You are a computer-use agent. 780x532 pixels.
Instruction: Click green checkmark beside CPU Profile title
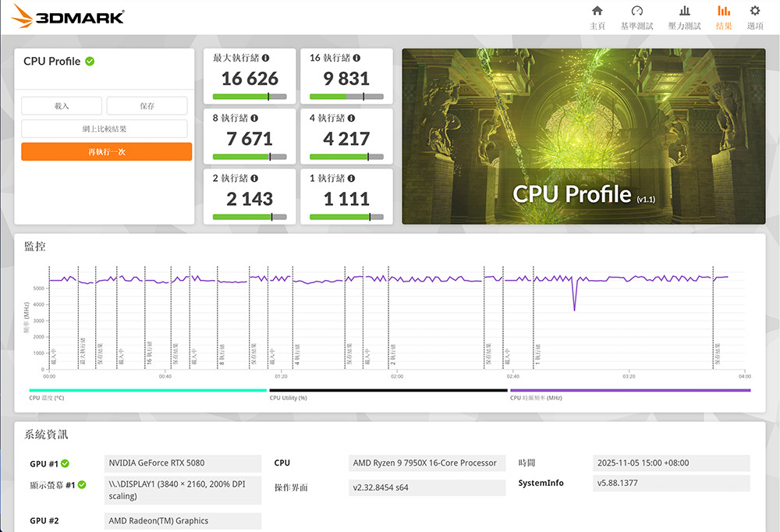coord(90,61)
